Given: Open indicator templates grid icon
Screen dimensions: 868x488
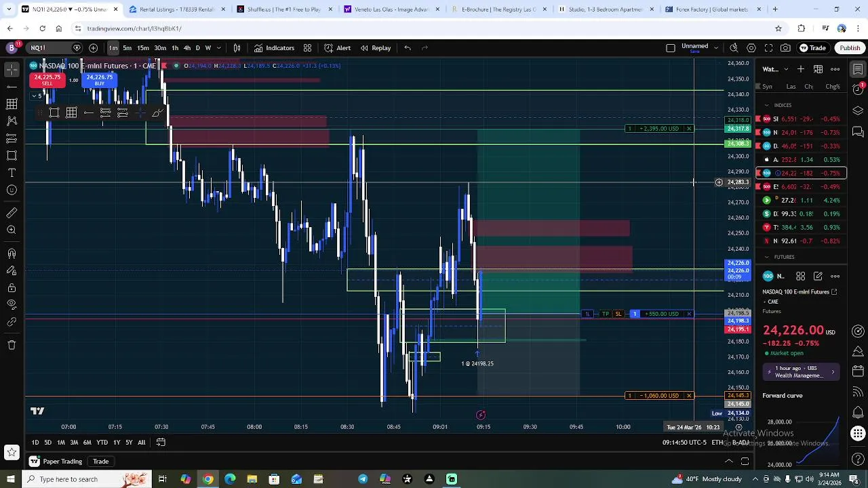Looking at the screenshot, I should coord(307,48).
